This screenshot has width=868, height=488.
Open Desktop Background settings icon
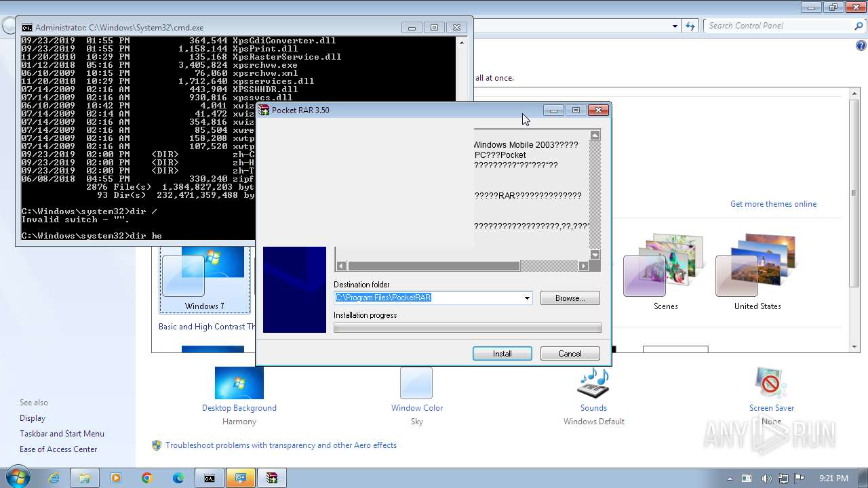coord(239,383)
